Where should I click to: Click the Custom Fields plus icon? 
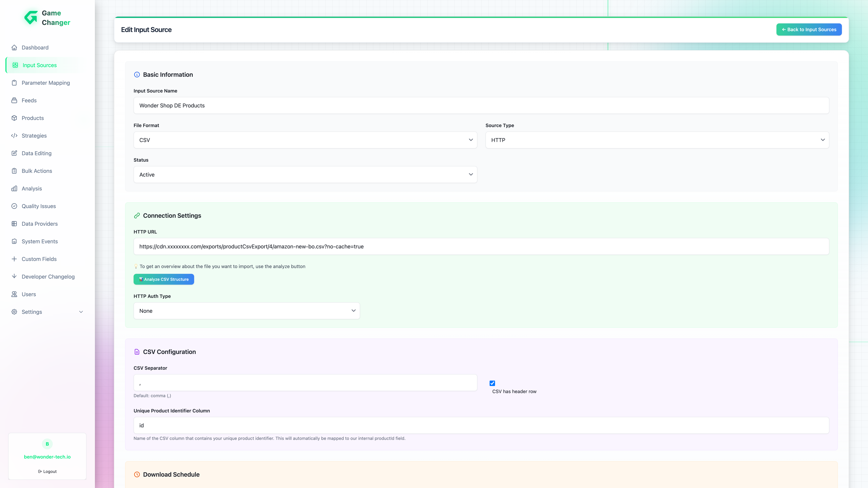click(x=14, y=259)
